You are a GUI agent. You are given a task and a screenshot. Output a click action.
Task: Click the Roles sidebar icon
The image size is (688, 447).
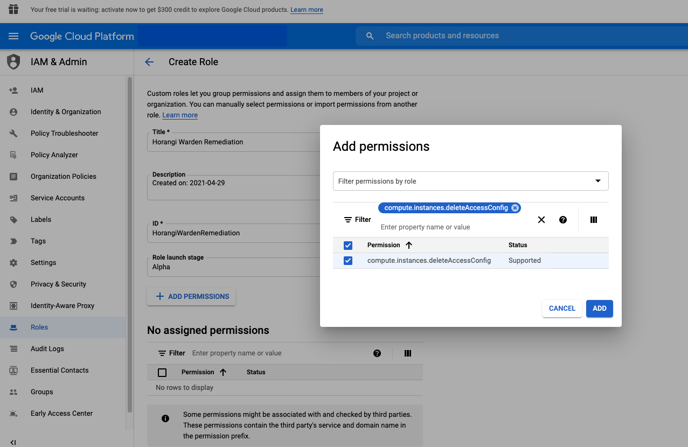(x=14, y=327)
